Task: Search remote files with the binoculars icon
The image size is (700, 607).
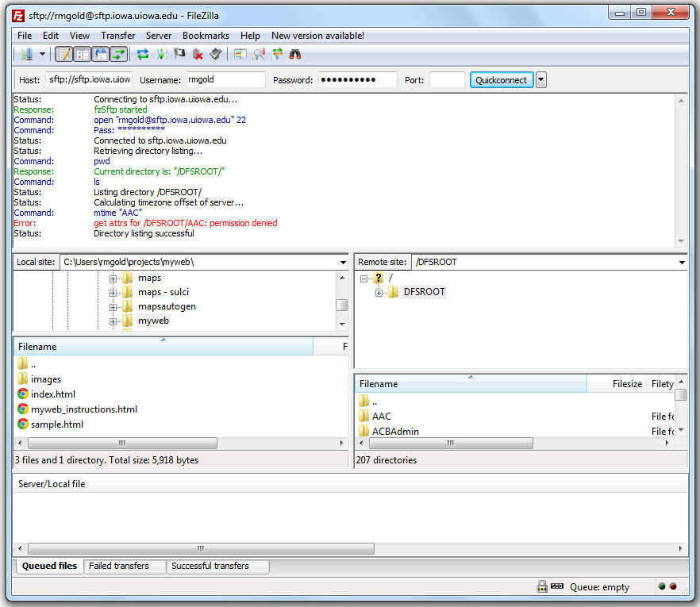Action: pyautogui.click(x=295, y=55)
